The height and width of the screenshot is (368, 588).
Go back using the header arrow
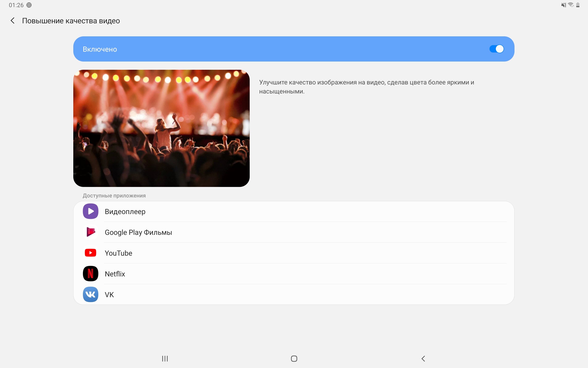tap(13, 21)
